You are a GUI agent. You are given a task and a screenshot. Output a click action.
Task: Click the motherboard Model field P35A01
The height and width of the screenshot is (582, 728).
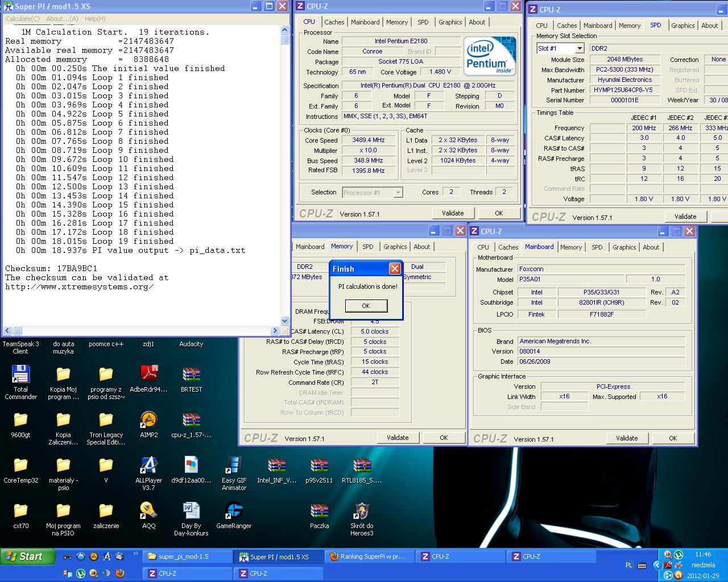570,279
